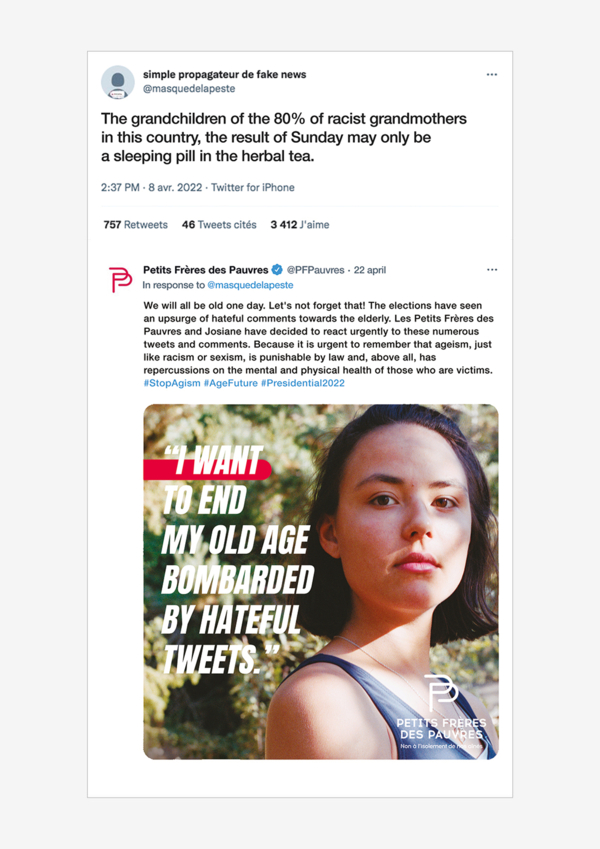Click the white logo on the campaign image
600x849 pixels.
tap(441, 710)
